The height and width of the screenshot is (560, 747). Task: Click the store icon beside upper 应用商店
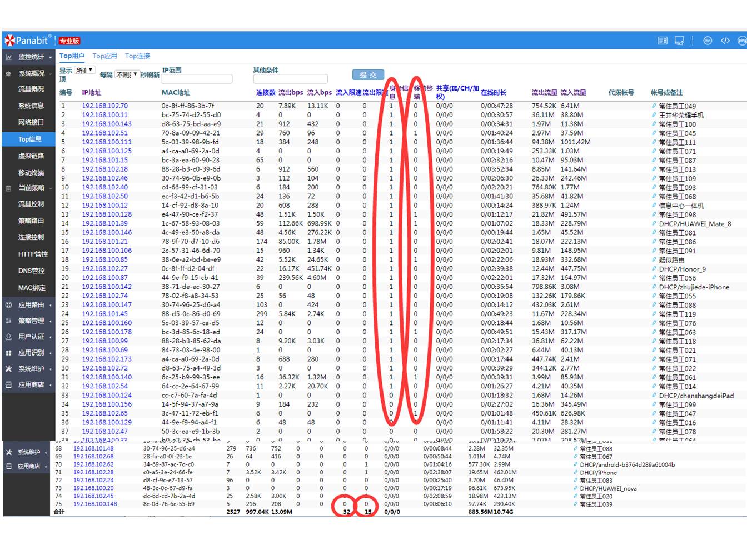(x=8, y=384)
